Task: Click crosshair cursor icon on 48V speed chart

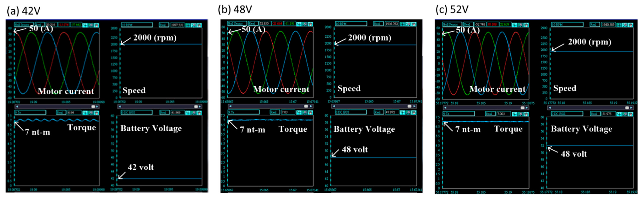Action: point(402,24)
